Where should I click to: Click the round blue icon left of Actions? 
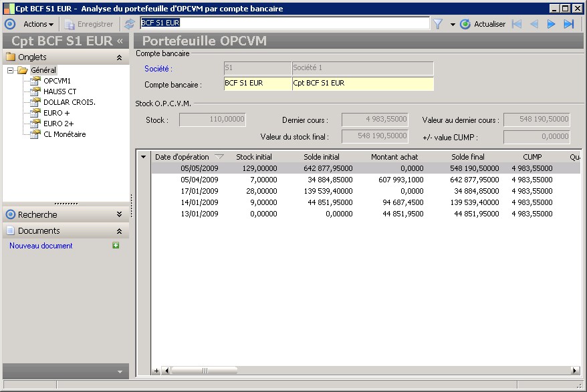click(x=9, y=24)
